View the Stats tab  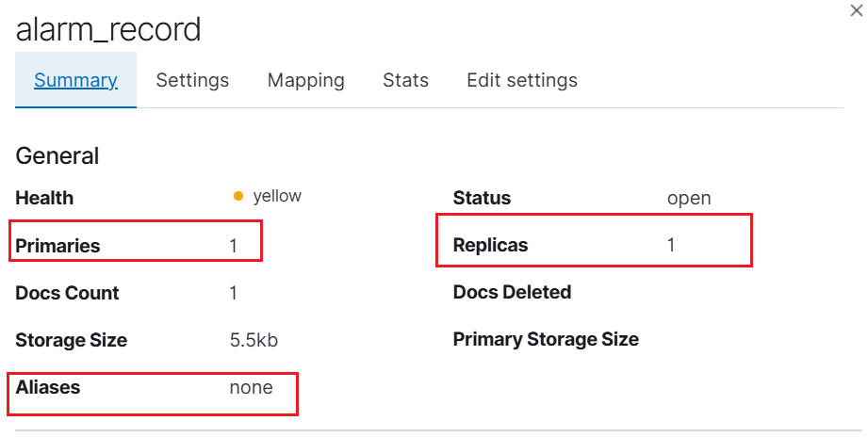point(405,80)
